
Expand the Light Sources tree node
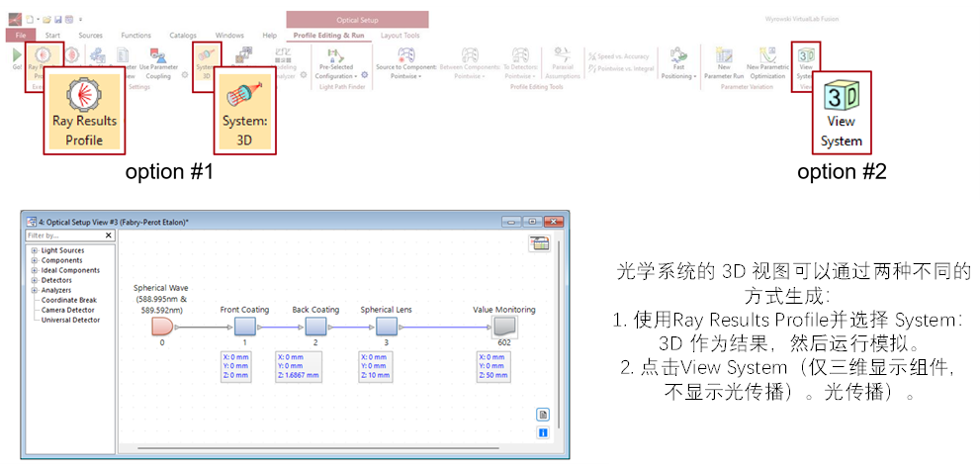tap(35, 250)
